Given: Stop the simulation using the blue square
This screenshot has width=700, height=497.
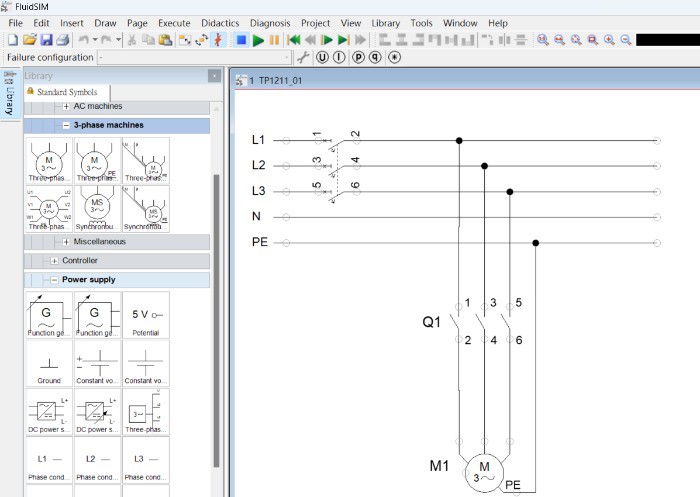Looking at the screenshot, I should (x=241, y=40).
